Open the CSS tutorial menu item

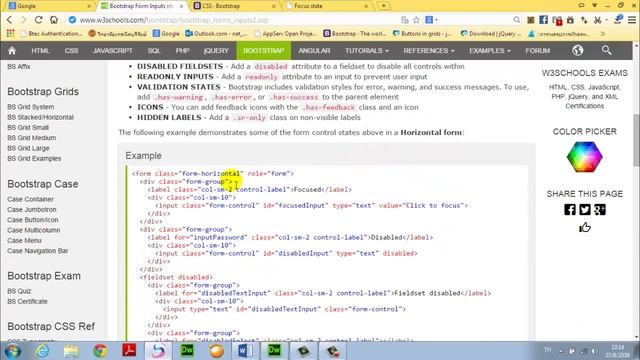pyautogui.click(x=71, y=51)
